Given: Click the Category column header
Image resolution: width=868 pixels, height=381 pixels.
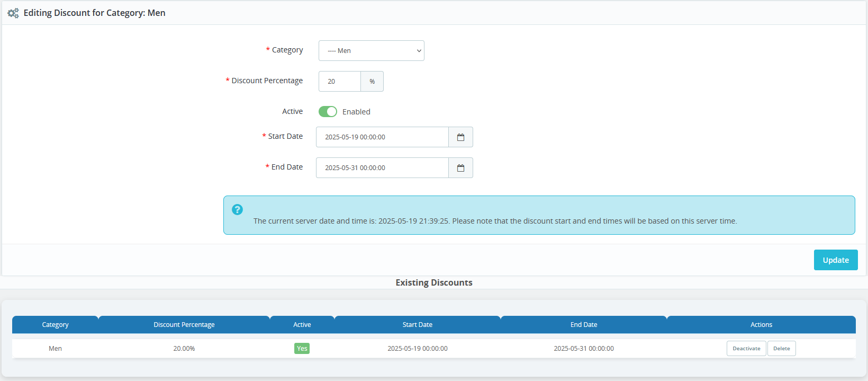Looking at the screenshot, I should click(x=55, y=325).
